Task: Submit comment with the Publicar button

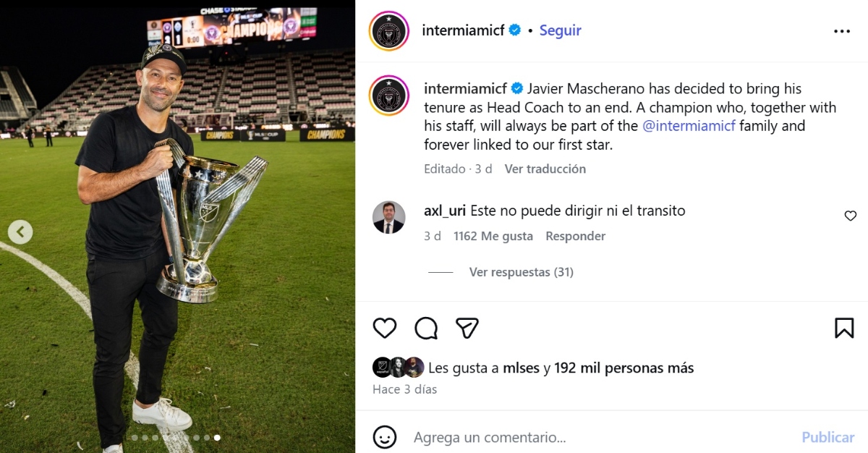Action: point(827,437)
